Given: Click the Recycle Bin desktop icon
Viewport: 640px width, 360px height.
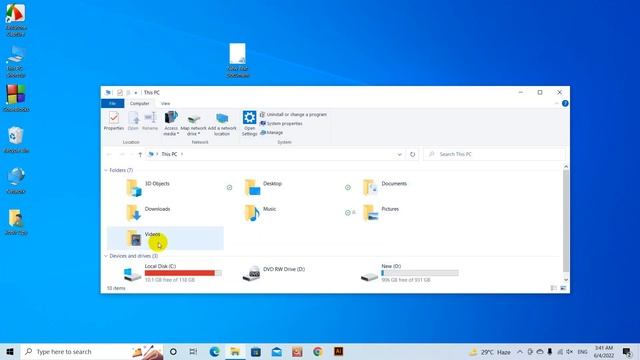Looking at the screenshot, I should (16, 140).
